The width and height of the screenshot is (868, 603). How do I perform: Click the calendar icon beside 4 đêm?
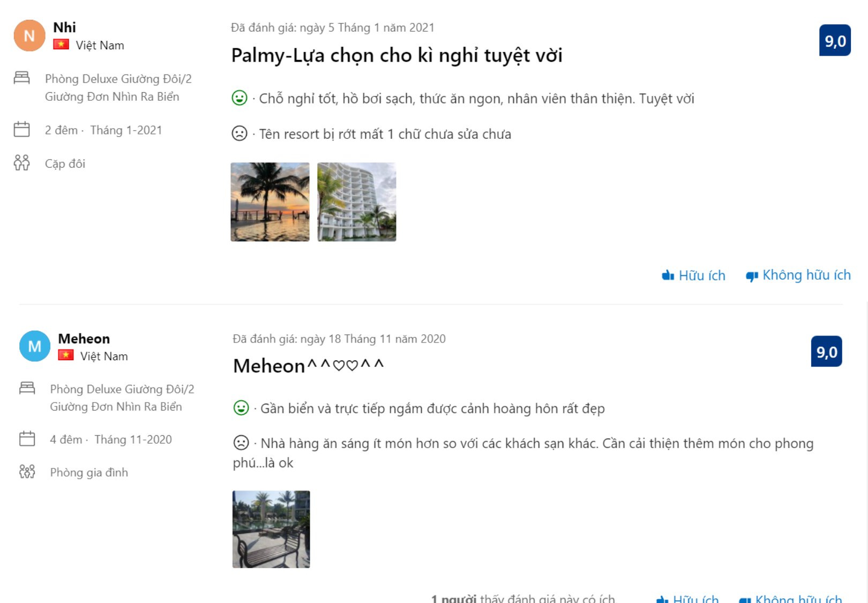[x=27, y=439]
